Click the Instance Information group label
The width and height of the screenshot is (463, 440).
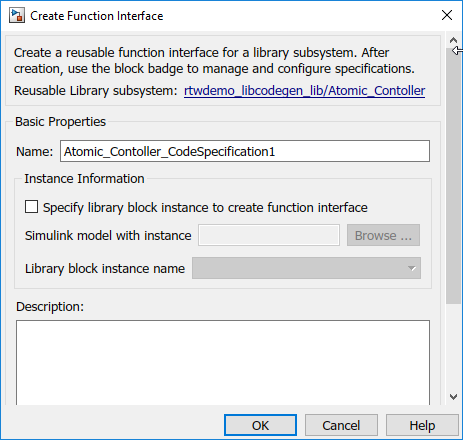pyautogui.click(x=84, y=179)
